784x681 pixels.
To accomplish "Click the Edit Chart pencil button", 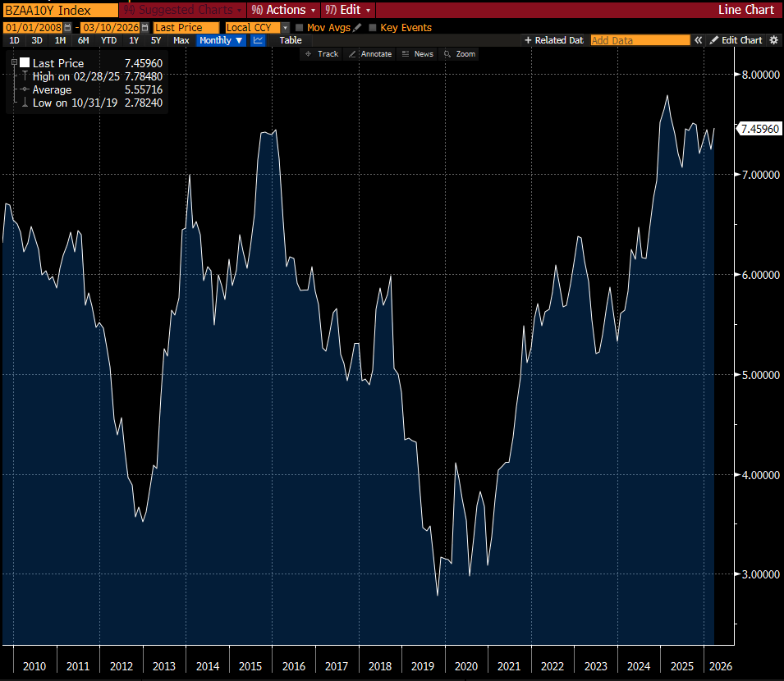I will click(x=736, y=40).
